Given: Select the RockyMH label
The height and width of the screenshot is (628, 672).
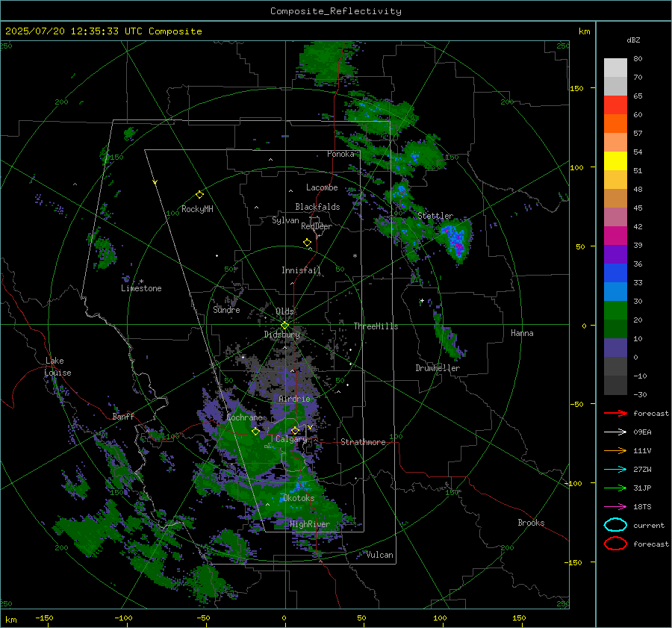Looking at the screenshot, I should click(197, 209).
